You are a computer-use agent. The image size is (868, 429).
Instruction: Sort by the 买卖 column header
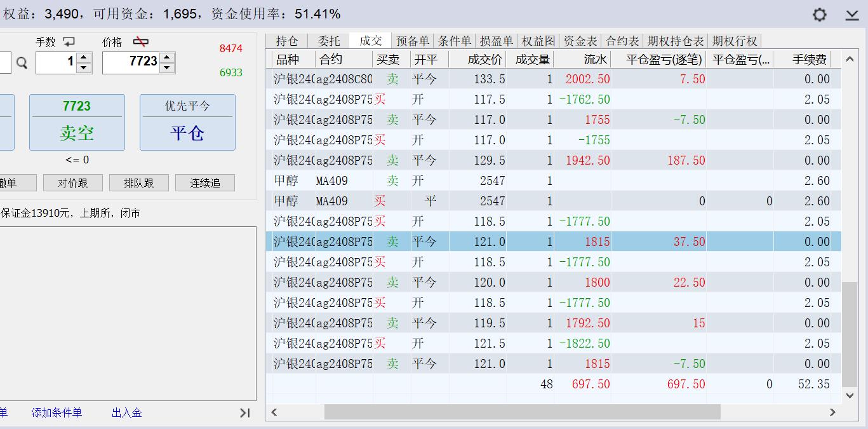tap(391, 59)
